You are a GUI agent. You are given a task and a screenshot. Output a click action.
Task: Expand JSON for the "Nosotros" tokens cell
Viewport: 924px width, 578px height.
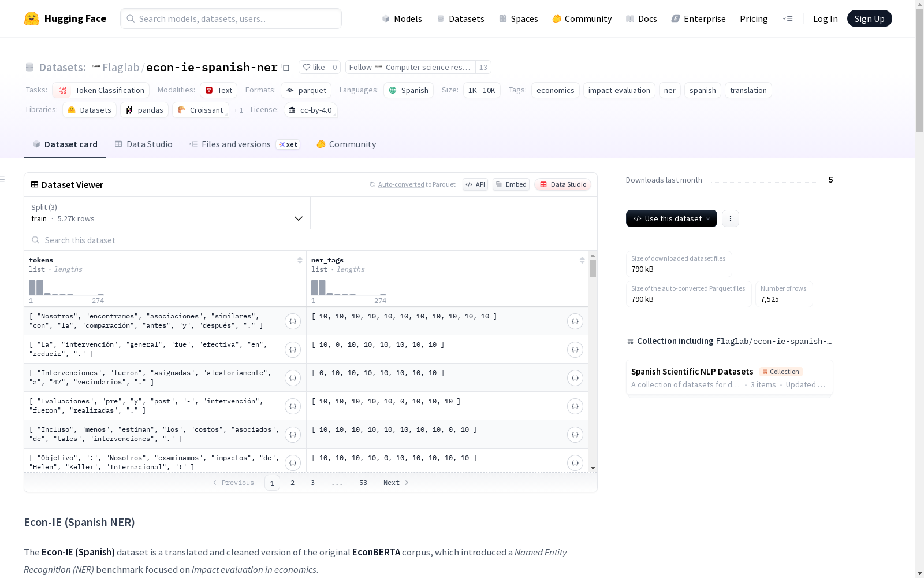click(x=293, y=321)
